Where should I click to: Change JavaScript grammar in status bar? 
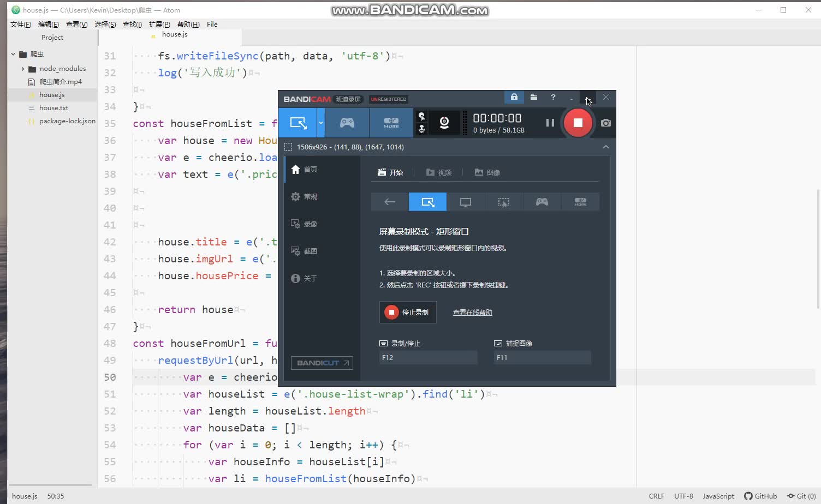tap(718, 496)
